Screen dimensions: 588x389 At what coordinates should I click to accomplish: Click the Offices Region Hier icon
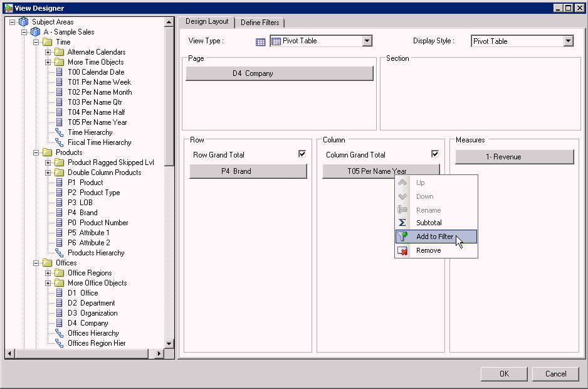tap(60, 343)
